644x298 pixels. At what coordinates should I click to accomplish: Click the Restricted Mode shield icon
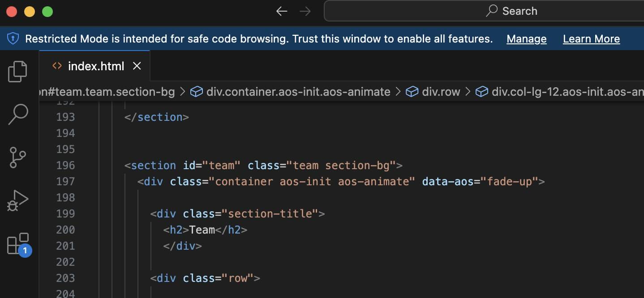pyautogui.click(x=13, y=39)
